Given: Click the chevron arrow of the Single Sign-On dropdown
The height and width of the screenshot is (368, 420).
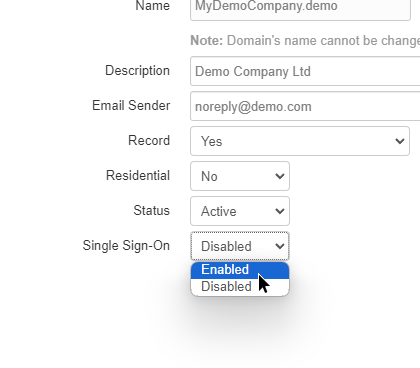Looking at the screenshot, I should pyautogui.click(x=280, y=246).
